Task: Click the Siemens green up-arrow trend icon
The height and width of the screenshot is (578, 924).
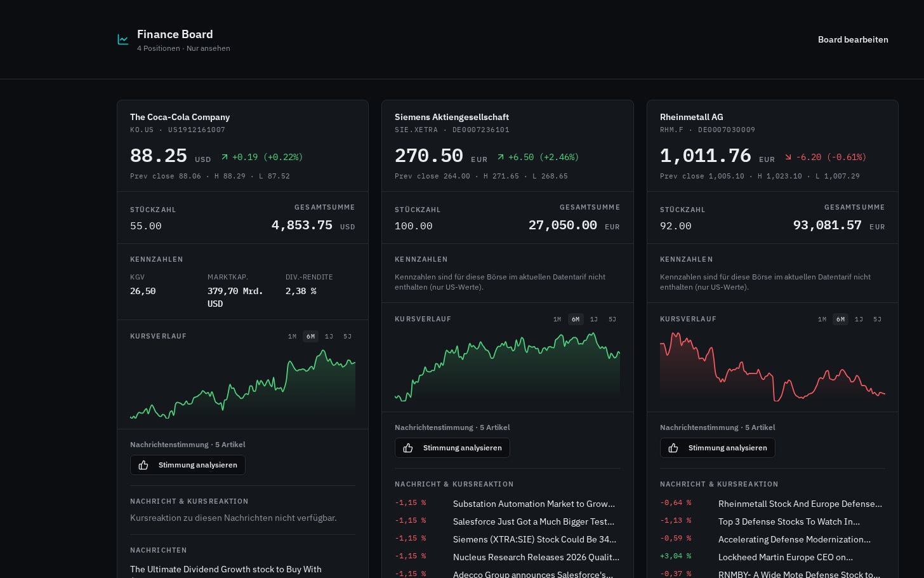Action: (501, 157)
